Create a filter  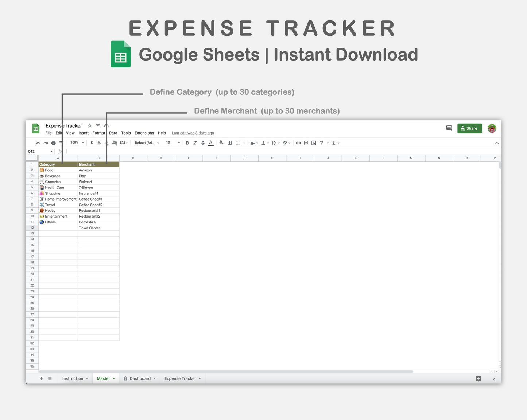[322, 143]
